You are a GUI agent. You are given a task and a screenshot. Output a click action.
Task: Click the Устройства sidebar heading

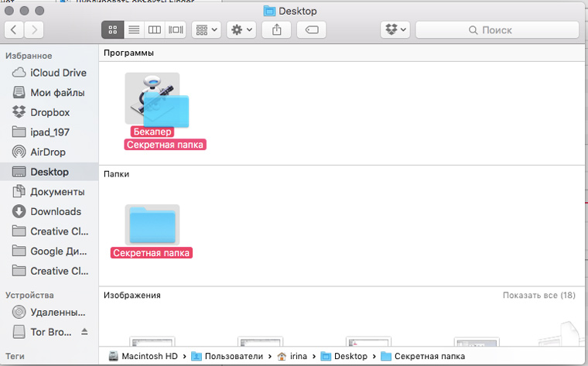pos(29,295)
